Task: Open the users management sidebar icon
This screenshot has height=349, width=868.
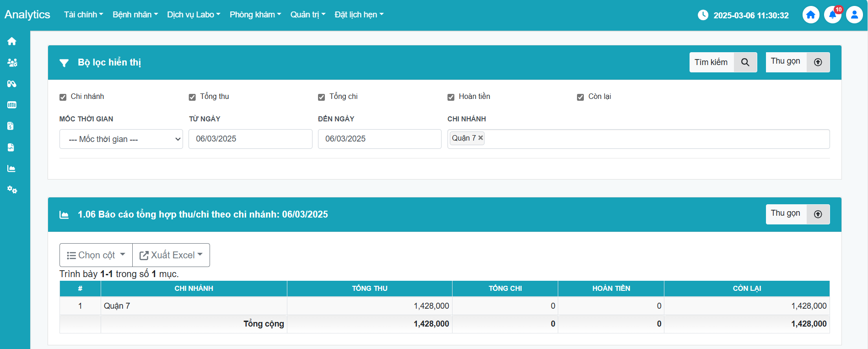Action: pyautogui.click(x=12, y=63)
